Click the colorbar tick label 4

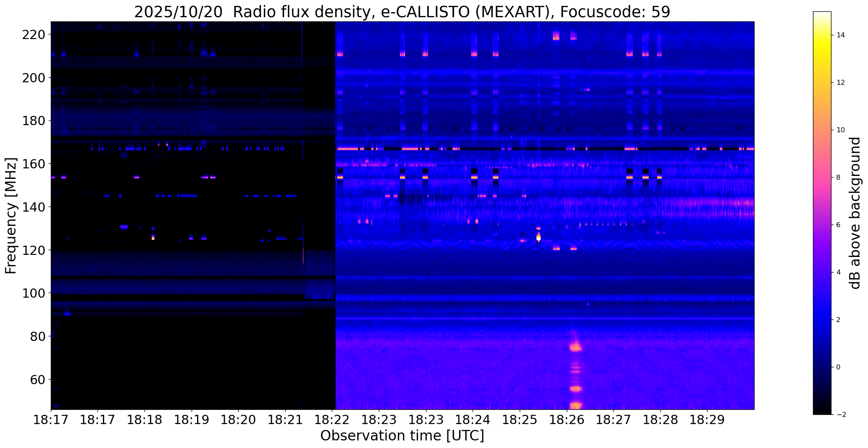click(x=839, y=272)
